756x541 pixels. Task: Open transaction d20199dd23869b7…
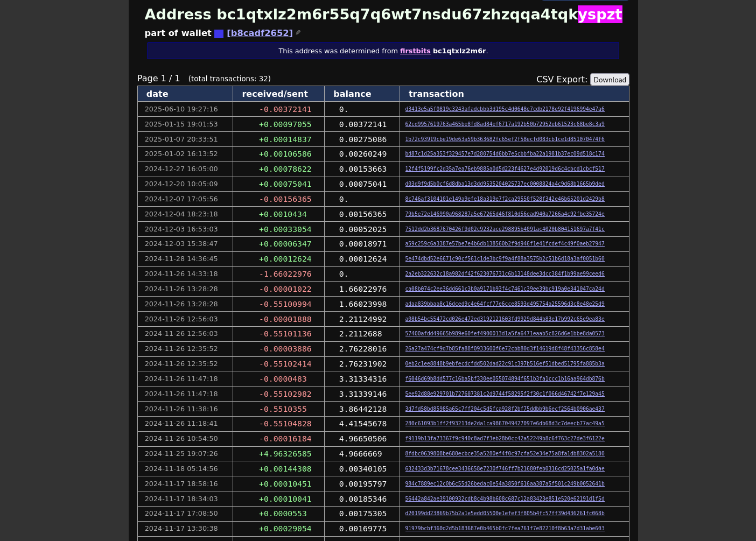click(505, 514)
